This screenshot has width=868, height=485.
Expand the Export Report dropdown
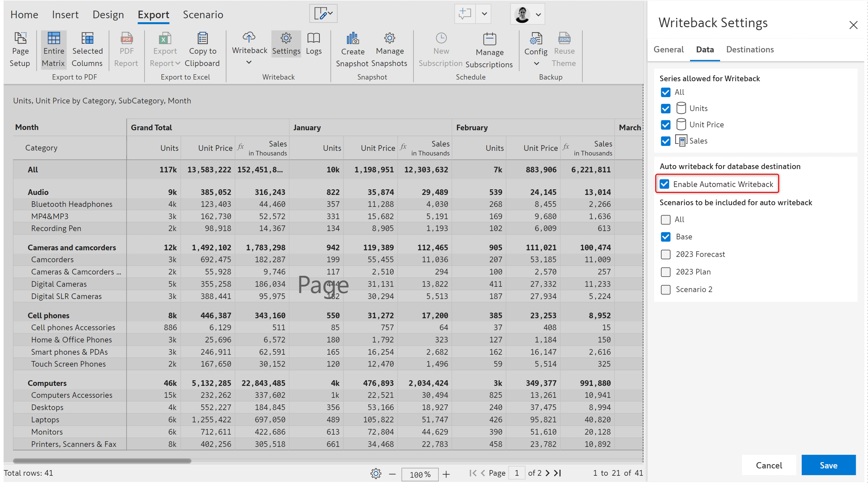(x=178, y=63)
